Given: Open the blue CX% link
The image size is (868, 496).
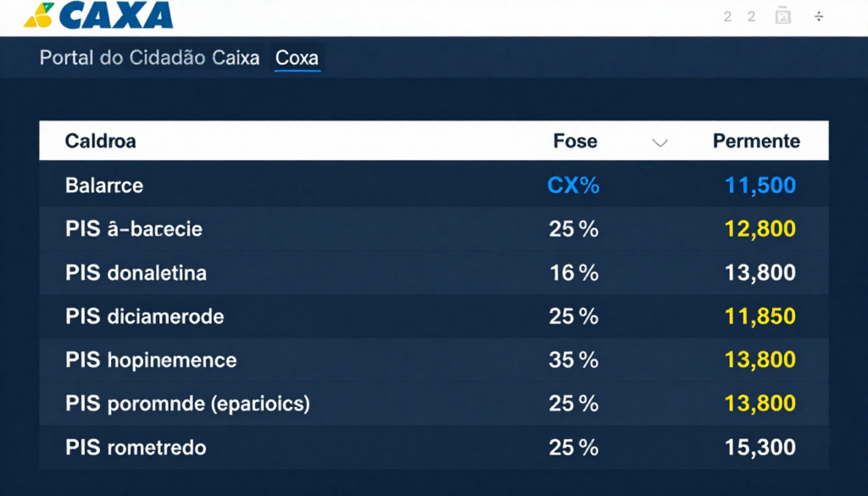Looking at the screenshot, I should 574,185.
